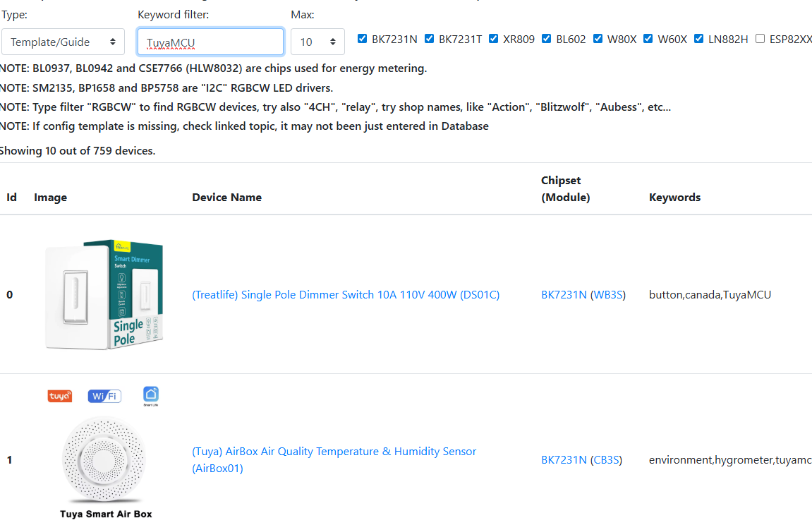
Task: Open the Type dropdown showing Template/Guide
Action: point(63,42)
